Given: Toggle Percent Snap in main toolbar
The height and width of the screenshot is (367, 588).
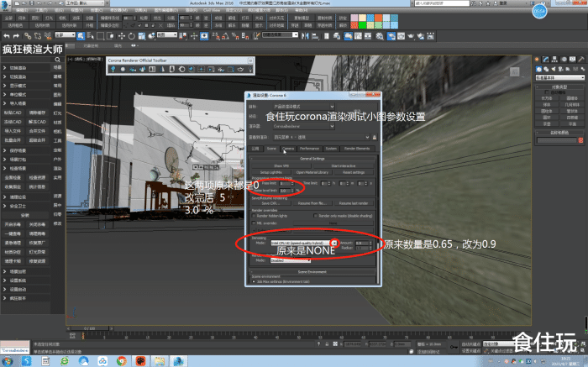Looking at the screenshot, I should 235,36.
